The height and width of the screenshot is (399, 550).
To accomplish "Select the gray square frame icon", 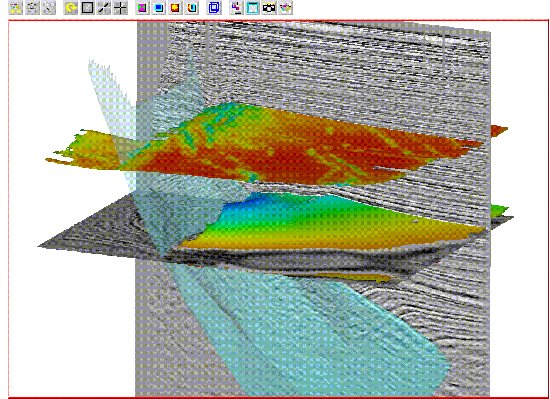I will point(87,8).
